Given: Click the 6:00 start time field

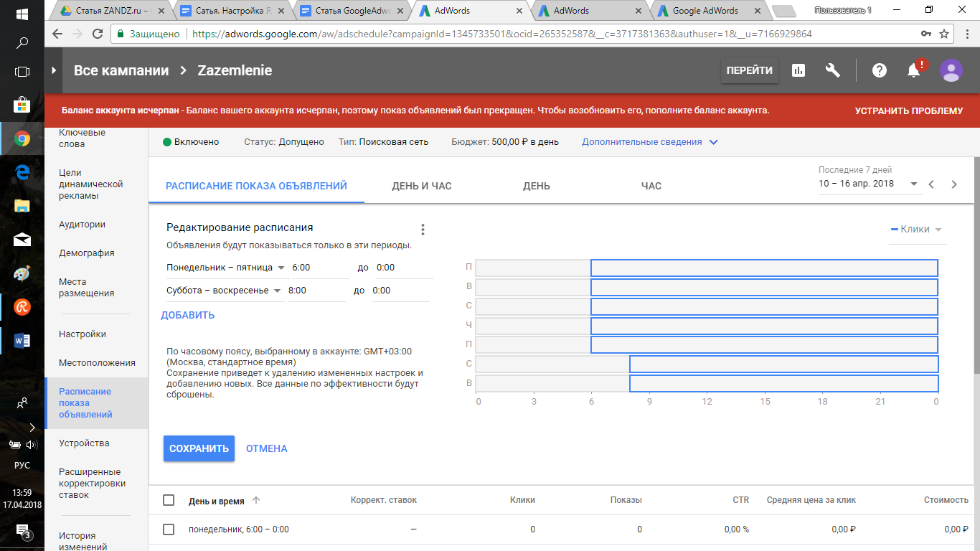Looking at the screenshot, I should click(316, 268).
